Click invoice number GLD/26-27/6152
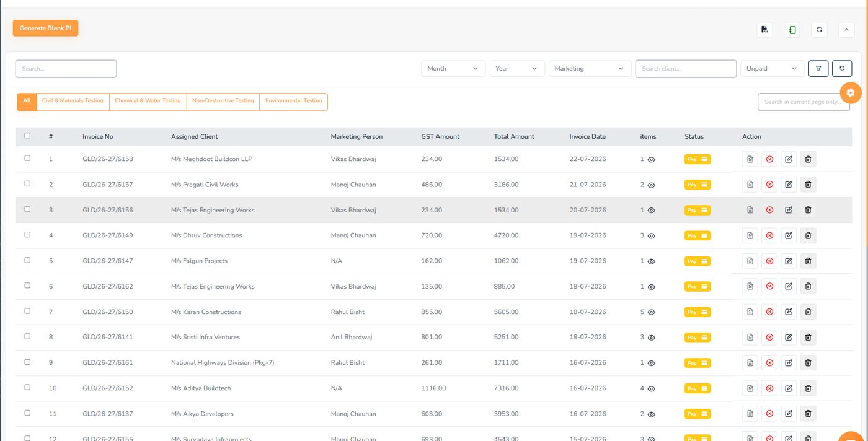Image resolution: width=868 pixels, height=441 pixels. [108, 388]
